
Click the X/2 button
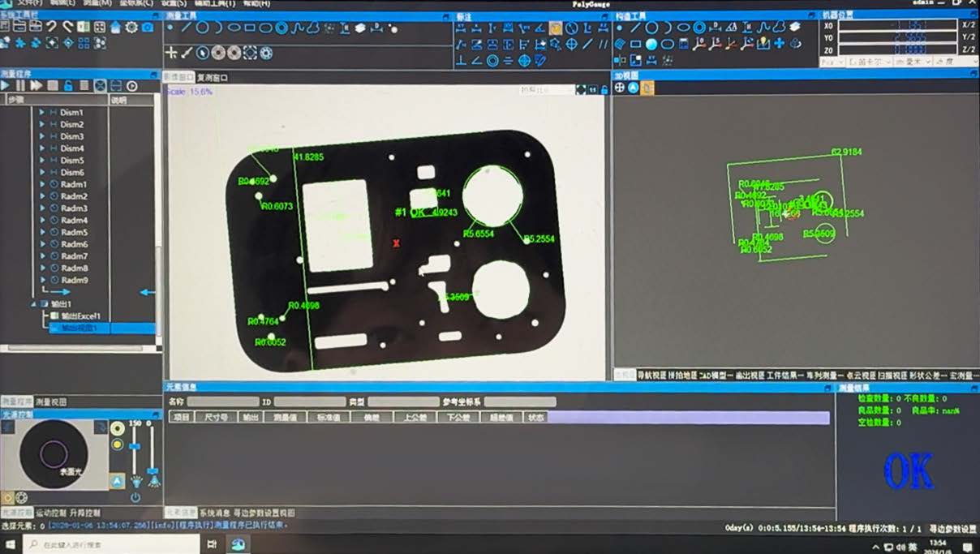point(969,25)
